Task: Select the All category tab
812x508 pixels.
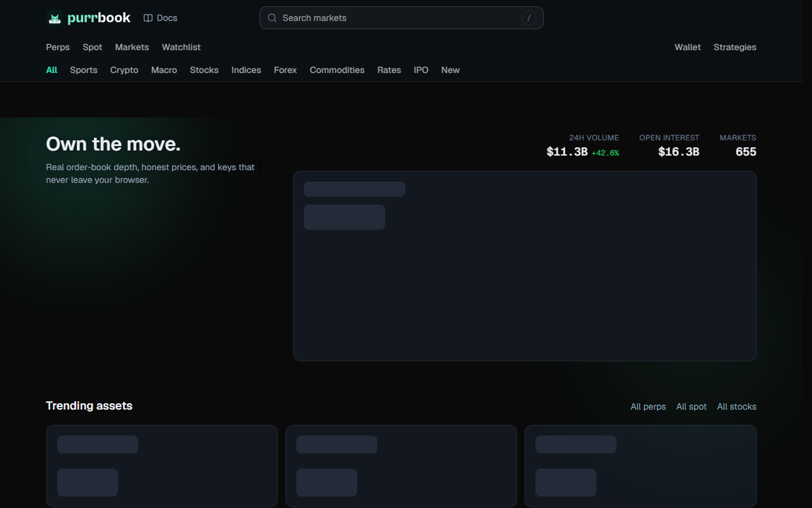Action: (51, 70)
